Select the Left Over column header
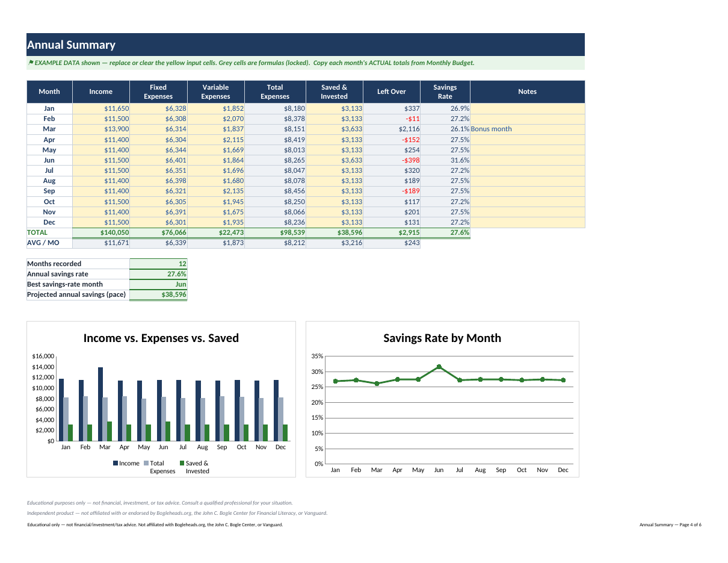The height and width of the screenshot is (563, 728). 392,92
